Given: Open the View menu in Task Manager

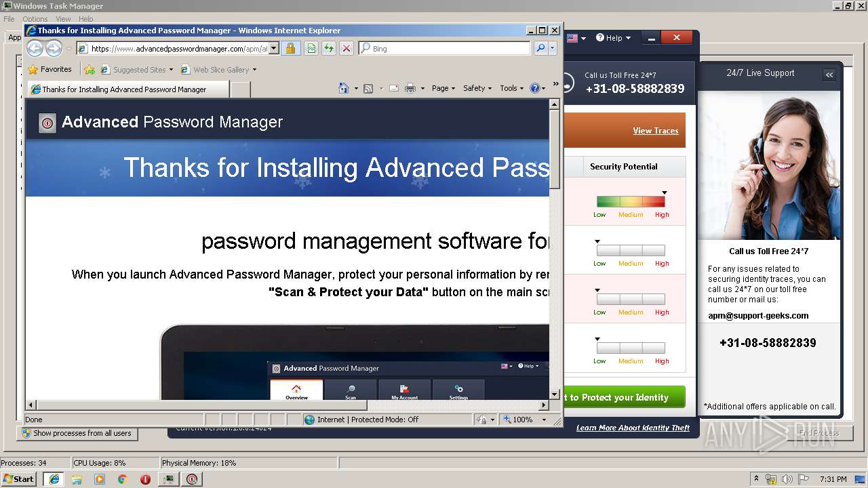Looking at the screenshot, I should [x=63, y=19].
